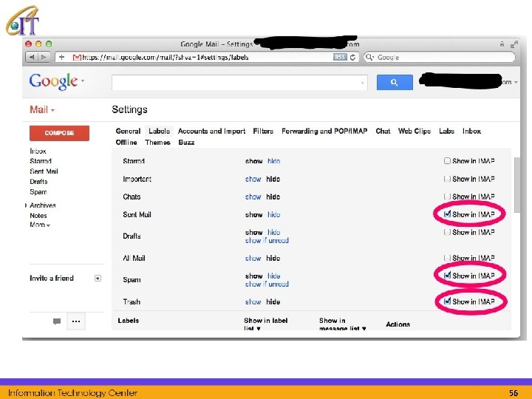Open the Labs tab
This screenshot has width=532, height=399.
[x=446, y=132]
